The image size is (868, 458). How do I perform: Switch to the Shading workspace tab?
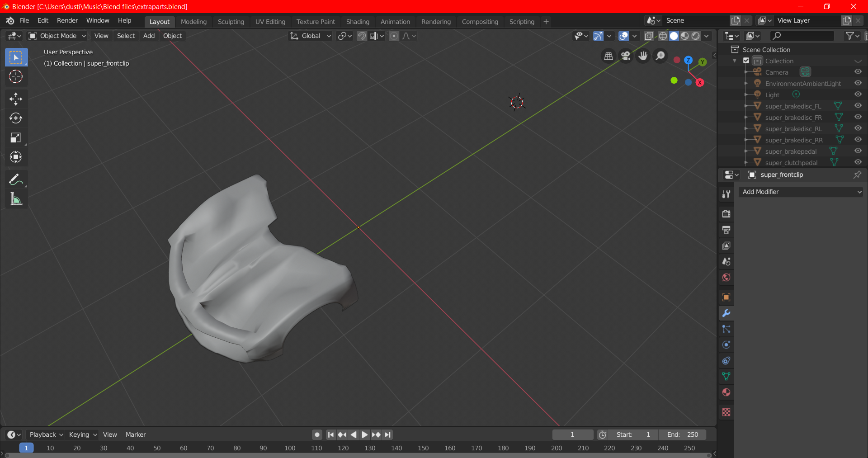pos(358,22)
